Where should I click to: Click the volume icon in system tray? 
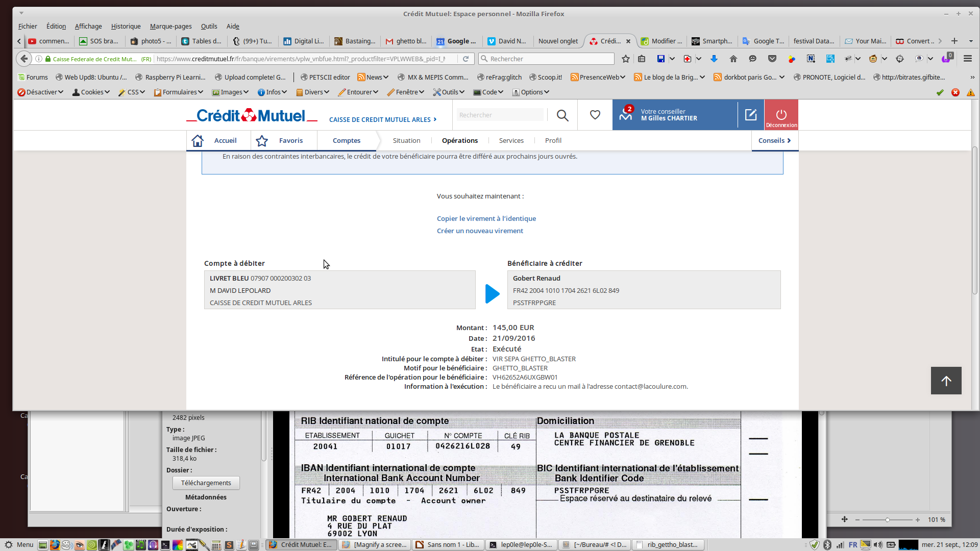(x=878, y=544)
